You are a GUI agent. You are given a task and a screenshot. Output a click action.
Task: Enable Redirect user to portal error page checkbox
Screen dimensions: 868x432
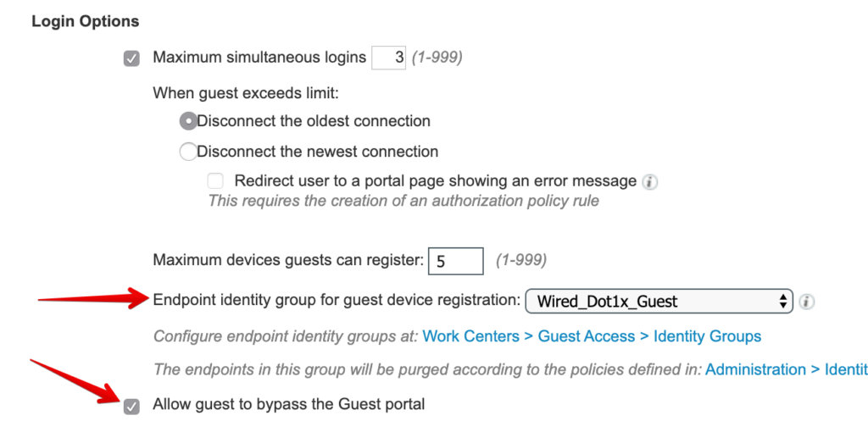coord(215,181)
